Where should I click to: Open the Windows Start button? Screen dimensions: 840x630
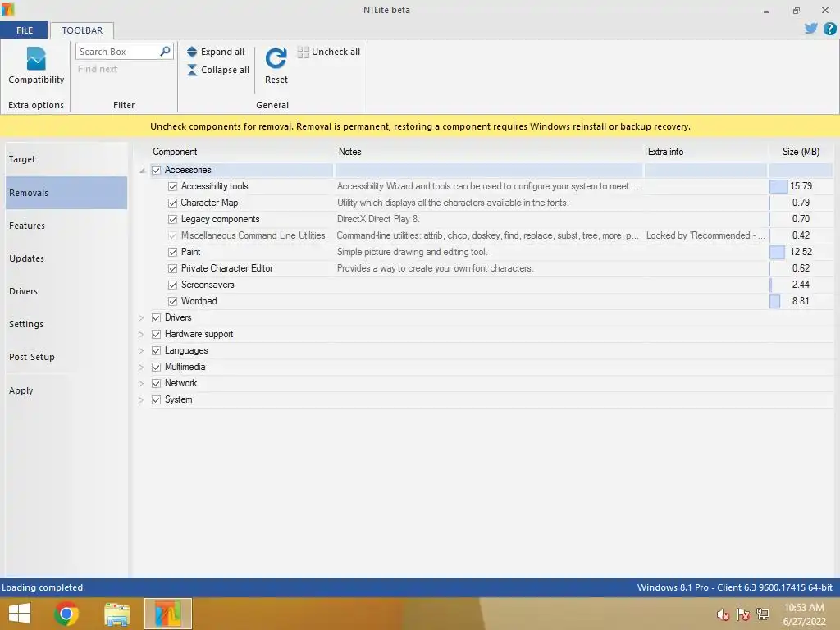point(20,614)
